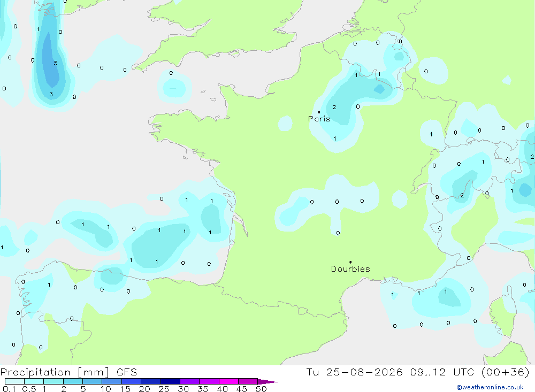Viewport: 535px width, 392px height.
Task: Open the weatheronline.co.uk copyright link
Action: pos(490,387)
